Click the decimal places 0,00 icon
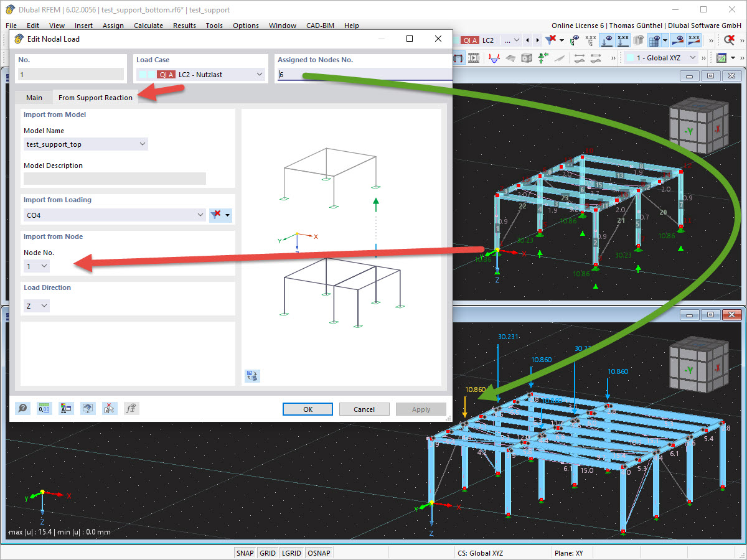Screen dimensions: 747x560 click(x=44, y=408)
